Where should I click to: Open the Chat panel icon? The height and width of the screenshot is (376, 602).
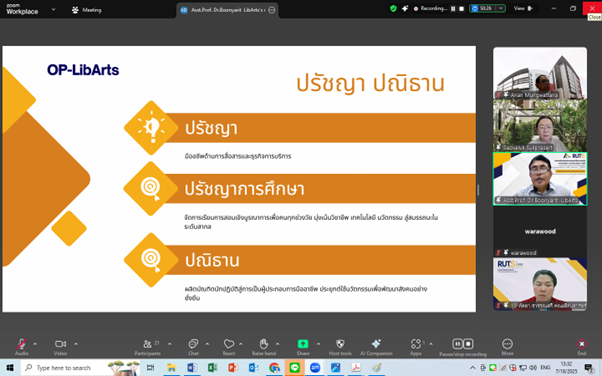(193, 343)
